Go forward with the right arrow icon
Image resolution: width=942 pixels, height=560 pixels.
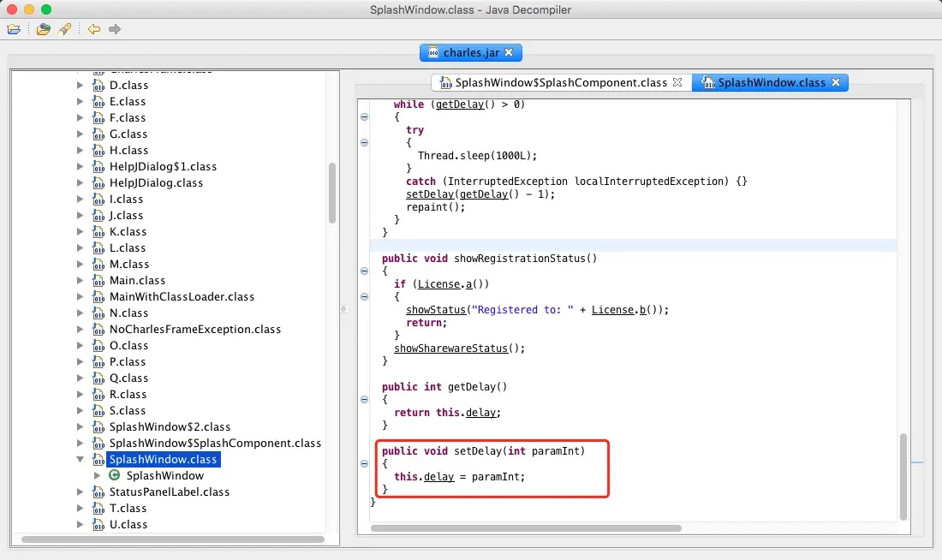[x=114, y=29]
